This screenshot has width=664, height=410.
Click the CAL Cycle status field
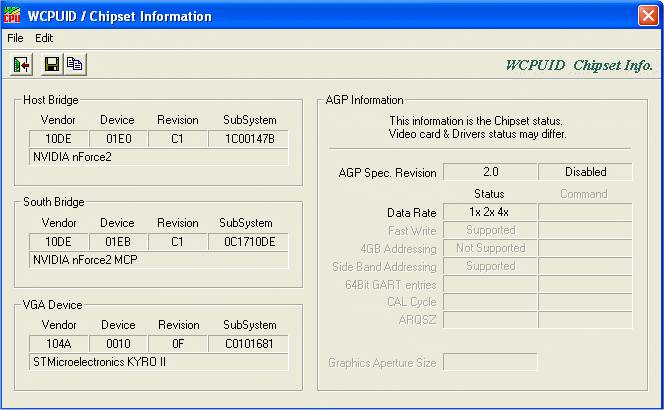pyautogui.click(x=490, y=302)
